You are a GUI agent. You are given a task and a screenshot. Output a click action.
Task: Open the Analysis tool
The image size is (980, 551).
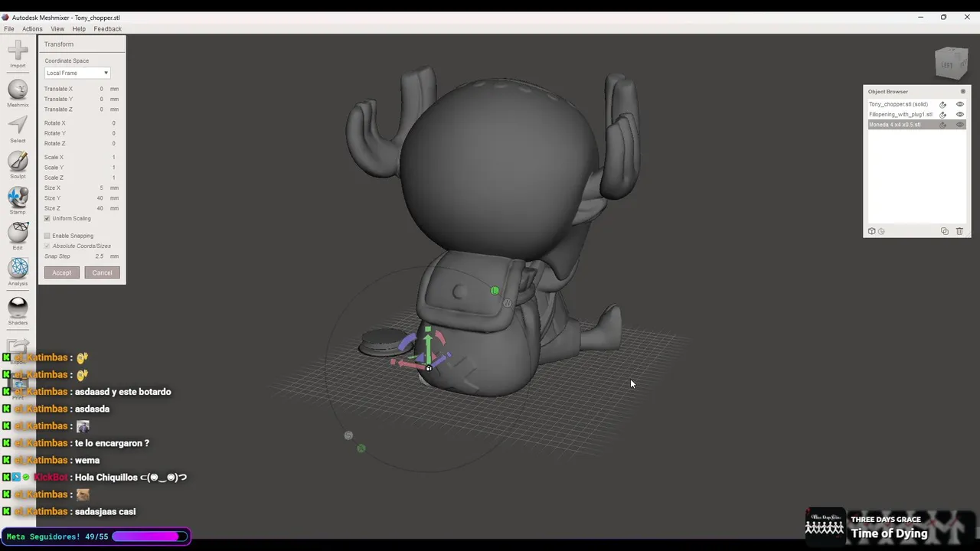click(x=18, y=271)
